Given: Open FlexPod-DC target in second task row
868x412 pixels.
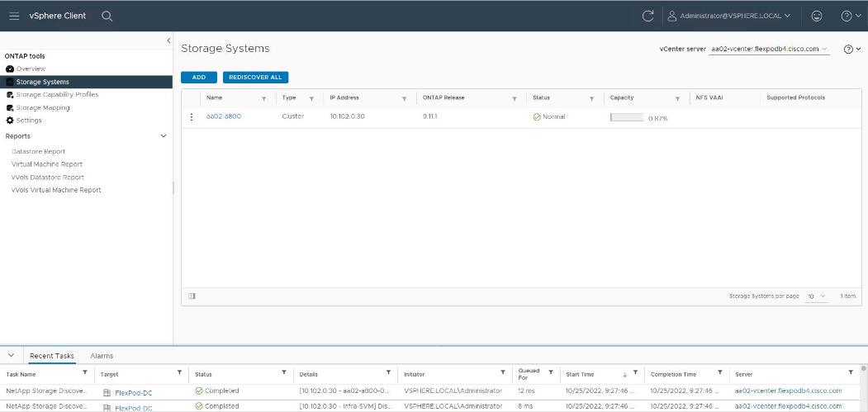Looking at the screenshot, I should [x=134, y=408].
